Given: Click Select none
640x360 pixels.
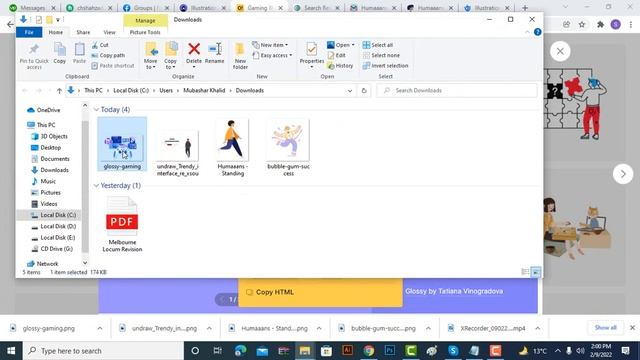Looking at the screenshot, I should [x=381, y=55].
